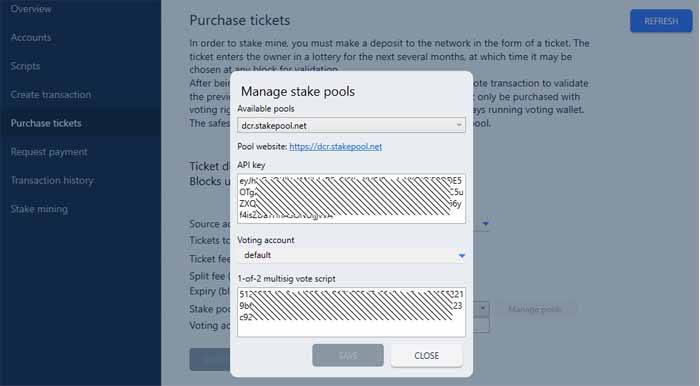Screen dimensions: 700x386
Task: Click the SAVE button in the dialog
Action: tap(348, 355)
